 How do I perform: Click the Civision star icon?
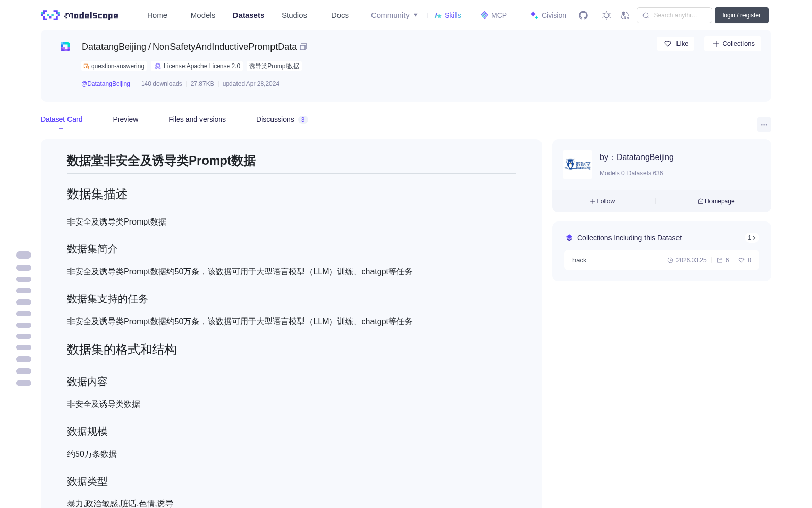tap(534, 15)
